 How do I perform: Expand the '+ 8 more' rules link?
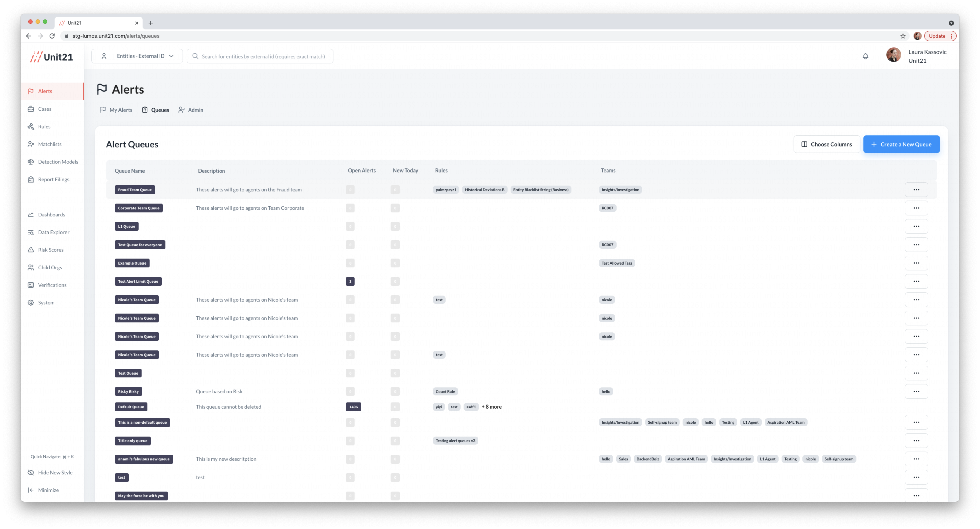pos(491,407)
